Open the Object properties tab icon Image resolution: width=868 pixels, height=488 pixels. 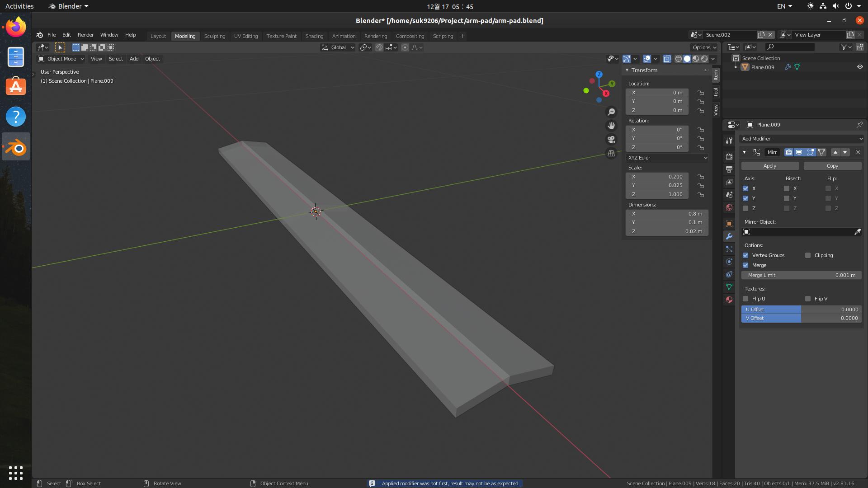pyautogui.click(x=729, y=224)
